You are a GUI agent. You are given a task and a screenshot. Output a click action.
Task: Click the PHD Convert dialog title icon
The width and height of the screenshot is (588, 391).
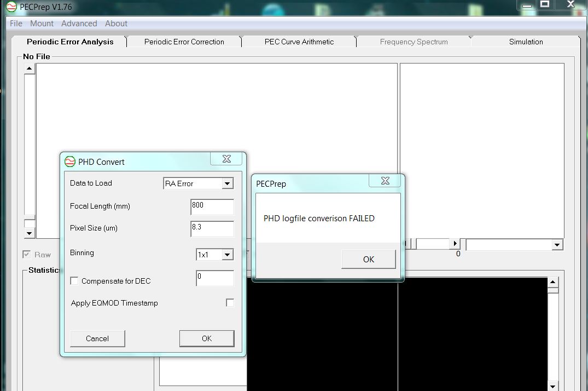pyautogui.click(x=70, y=162)
